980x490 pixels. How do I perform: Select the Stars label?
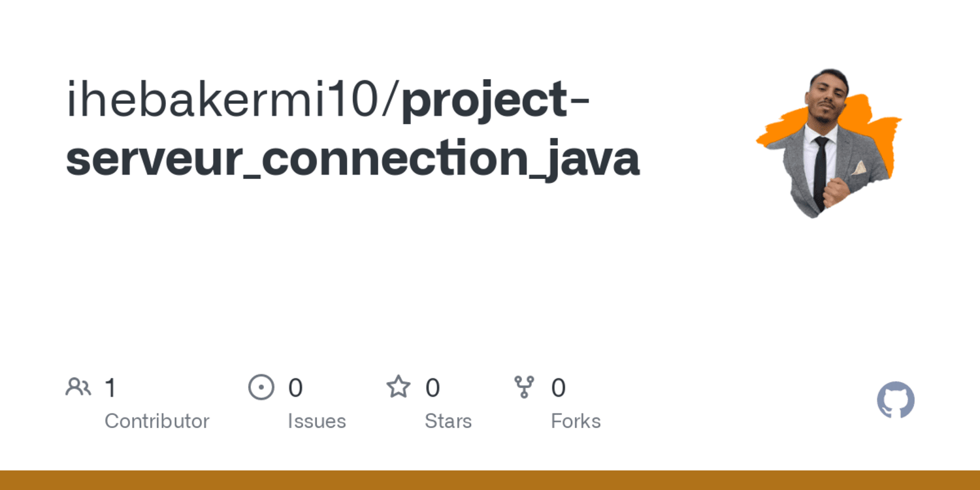[x=448, y=421]
